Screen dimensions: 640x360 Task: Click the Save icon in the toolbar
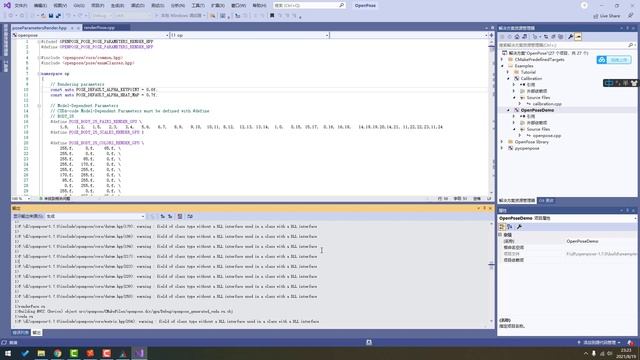click(x=51, y=16)
